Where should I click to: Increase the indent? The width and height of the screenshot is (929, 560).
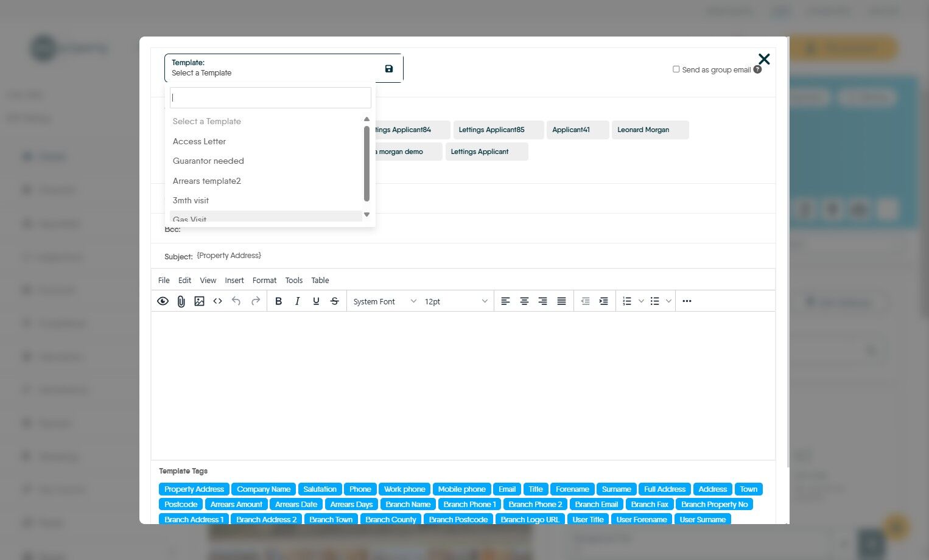coord(603,301)
